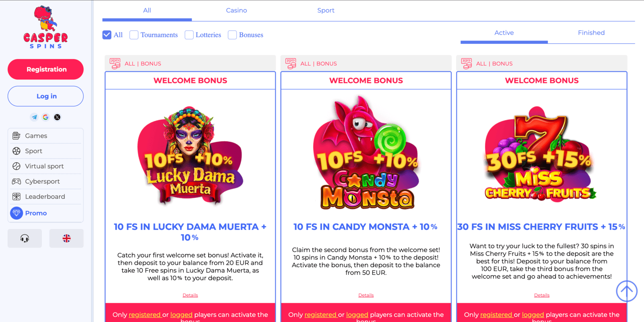Screen dimensions: 644x322
Task: Click the Log in button
Action: pos(45,96)
